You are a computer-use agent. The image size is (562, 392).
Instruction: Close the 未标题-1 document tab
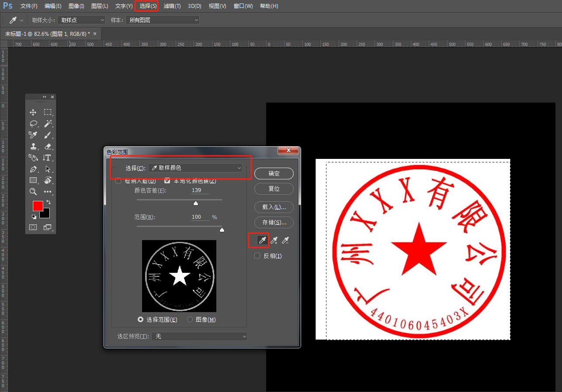[95, 34]
